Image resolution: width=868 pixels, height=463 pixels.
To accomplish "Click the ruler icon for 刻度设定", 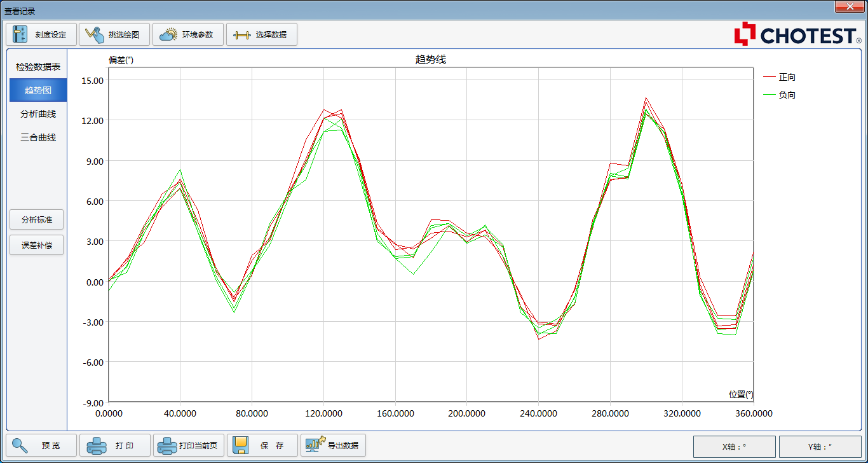I will [20, 34].
